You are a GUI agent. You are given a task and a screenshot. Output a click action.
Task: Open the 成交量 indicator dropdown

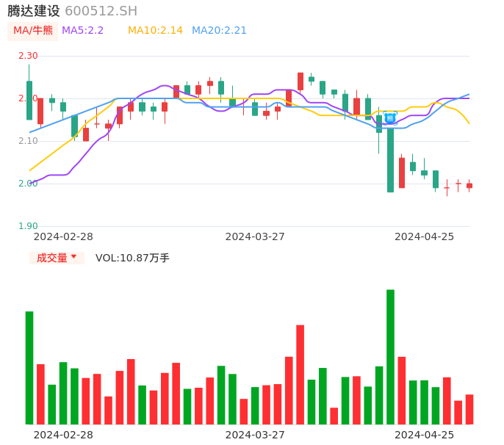click(52, 258)
